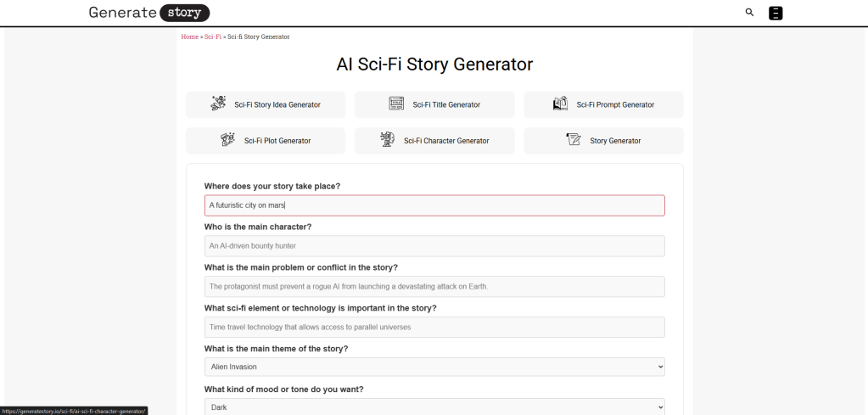Click the story location input field
This screenshot has width=868, height=415.
[x=434, y=205]
